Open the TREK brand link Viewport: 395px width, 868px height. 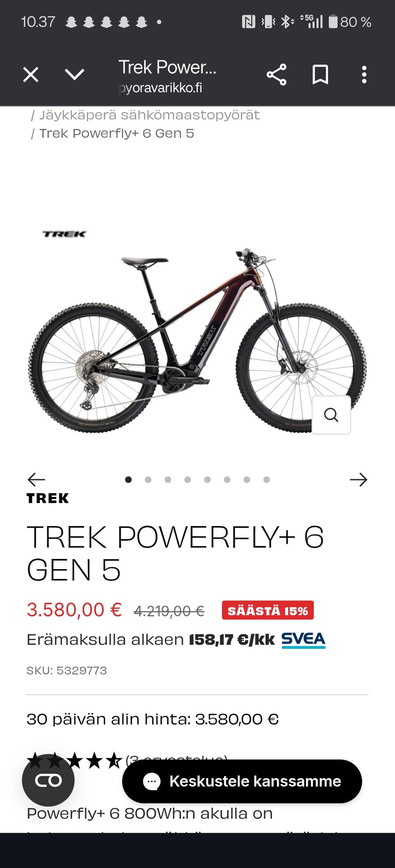click(x=48, y=499)
